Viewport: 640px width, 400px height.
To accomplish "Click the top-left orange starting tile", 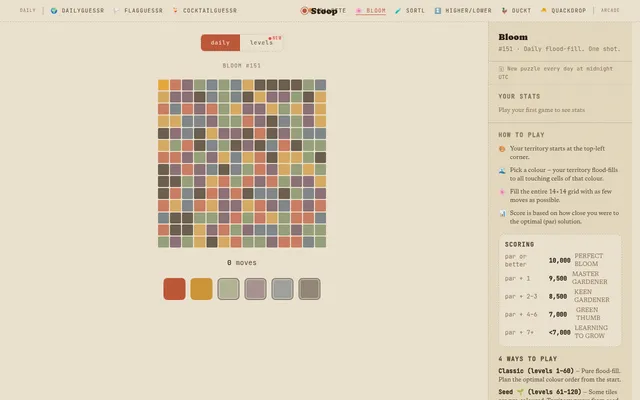I will click(164, 85).
